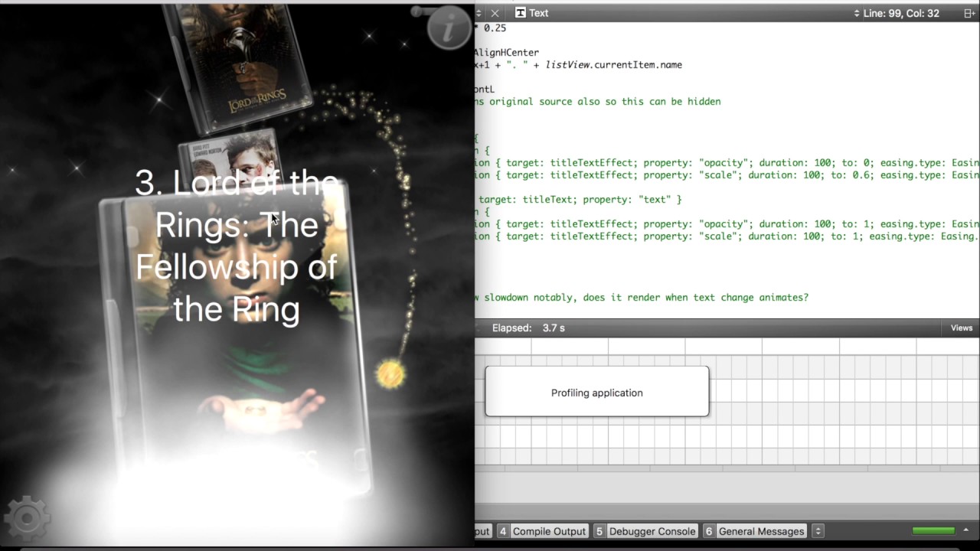Click the 'listView.currentItem.name' code line
Image resolution: width=980 pixels, height=551 pixels.
[x=578, y=65]
